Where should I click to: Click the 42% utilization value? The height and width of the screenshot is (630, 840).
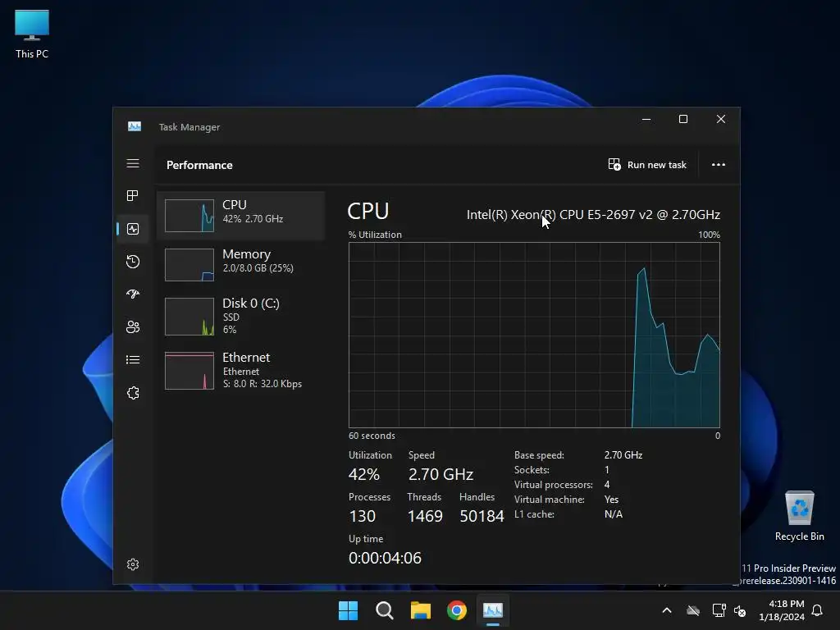pos(363,474)
